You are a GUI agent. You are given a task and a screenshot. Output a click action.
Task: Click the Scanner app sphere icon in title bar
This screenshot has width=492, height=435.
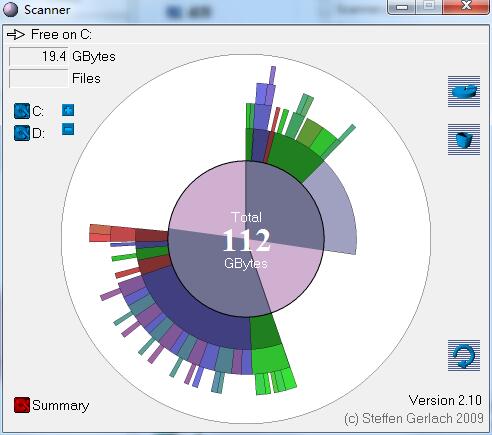coord(10,9)
